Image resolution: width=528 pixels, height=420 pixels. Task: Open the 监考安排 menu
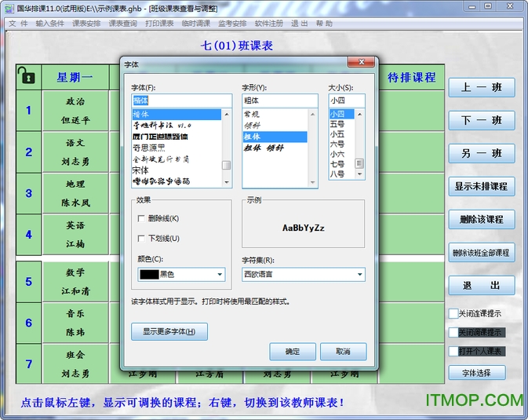click(x=232, y=24)
